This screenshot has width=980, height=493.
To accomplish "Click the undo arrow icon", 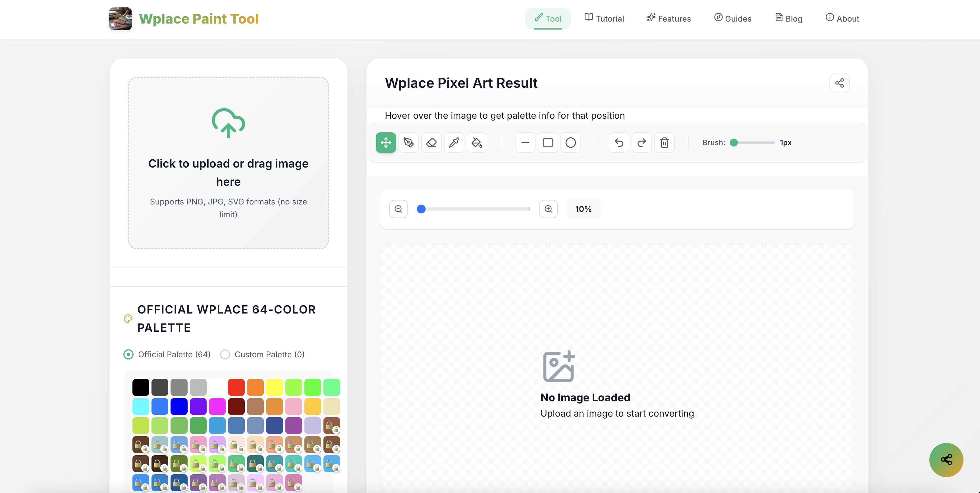I will click(619, 143).
